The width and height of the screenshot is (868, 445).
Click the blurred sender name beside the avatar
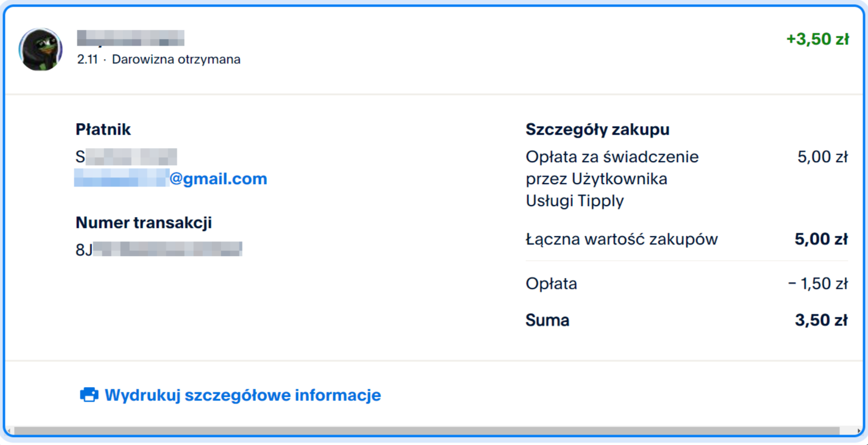coord(130,38)
